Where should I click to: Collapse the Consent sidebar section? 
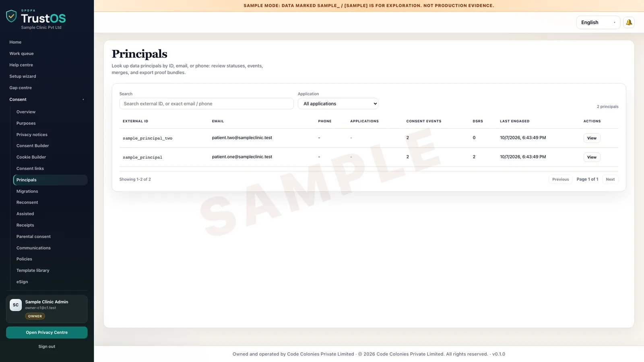tap(47, 99)
